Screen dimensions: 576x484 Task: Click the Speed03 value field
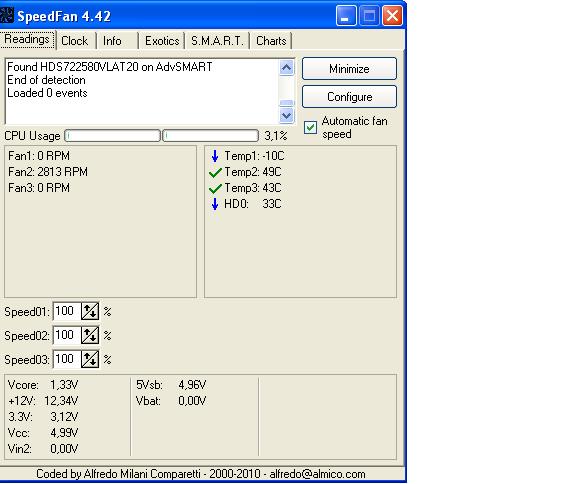tap(67, 359)
